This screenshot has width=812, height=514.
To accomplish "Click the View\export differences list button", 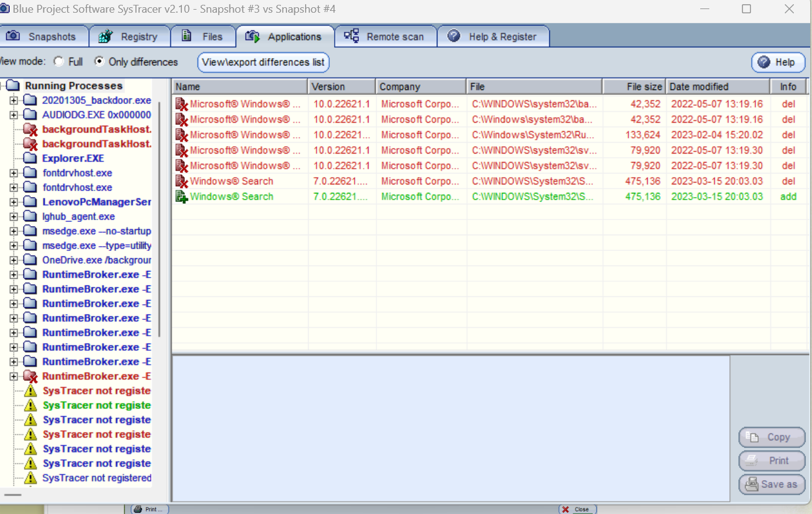I will (263, 62).
